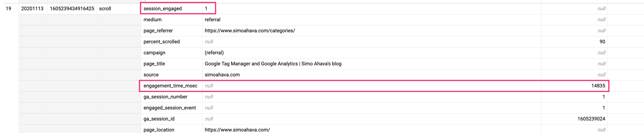The width and height of the screenshot is (644, 133).
Task: Select the percent_scrolled value 90
Action: pyautogui.click(x=602, y=42)
